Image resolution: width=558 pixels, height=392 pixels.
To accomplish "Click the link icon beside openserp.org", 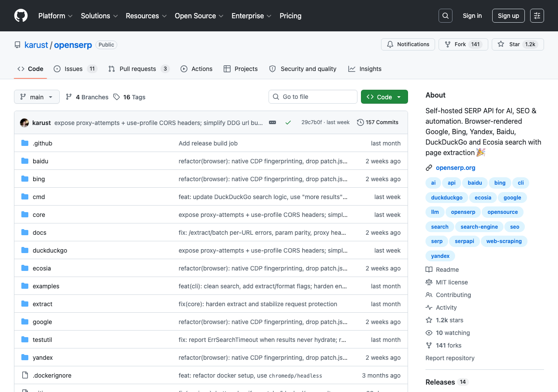I will point(429,168).
